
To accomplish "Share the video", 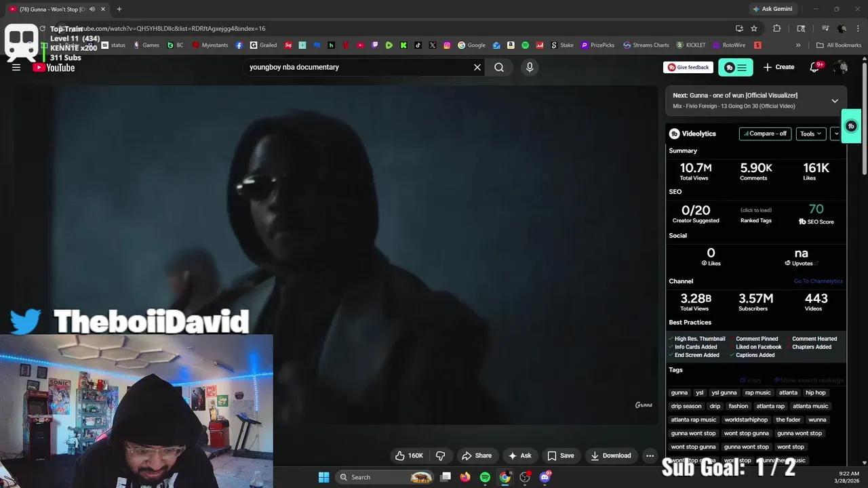I will pyautogui.click(x=477, y=455).
